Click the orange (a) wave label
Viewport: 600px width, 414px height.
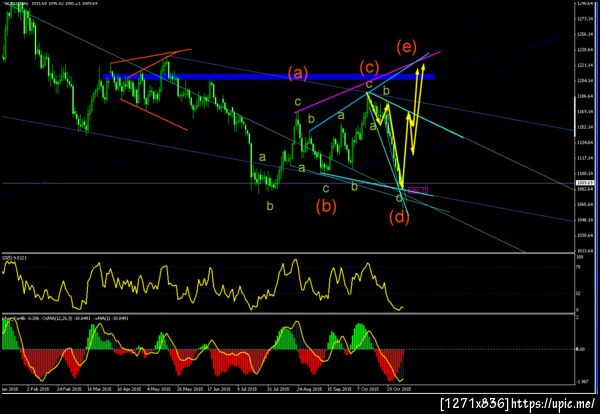click(298, 73)
